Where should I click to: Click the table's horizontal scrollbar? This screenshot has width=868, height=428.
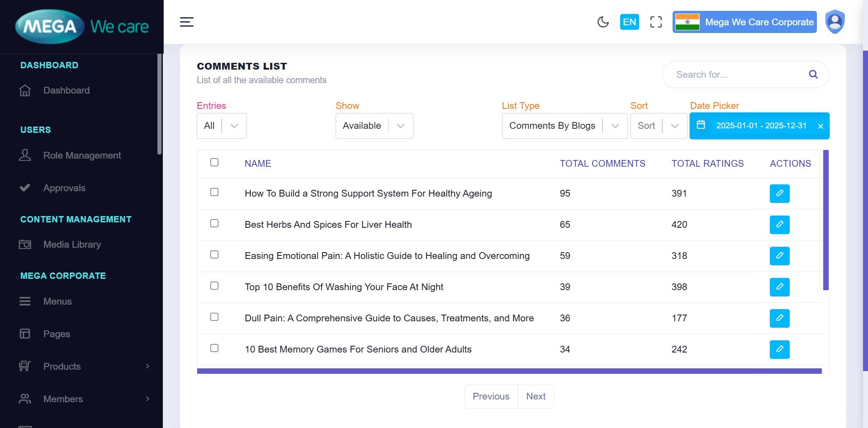click(x=509, y=371)
